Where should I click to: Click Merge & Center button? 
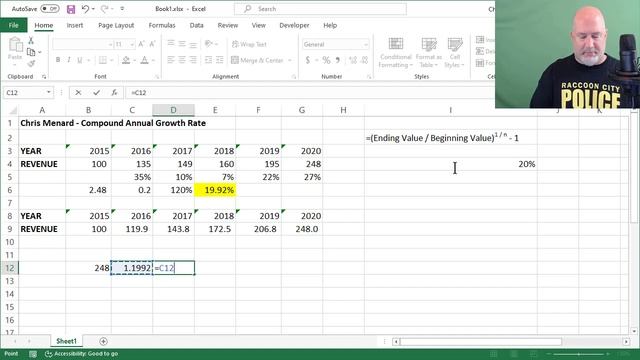pyautogui.click(x=258, y=60)
